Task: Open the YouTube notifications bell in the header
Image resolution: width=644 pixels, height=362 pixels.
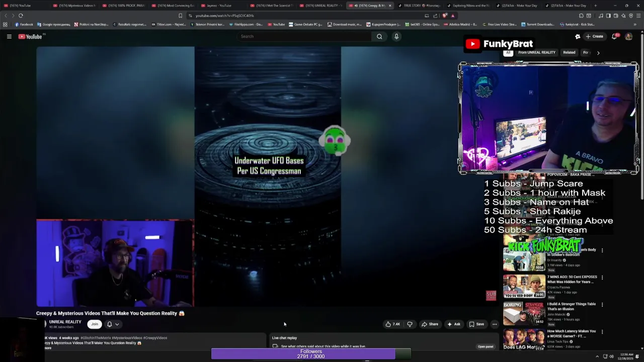Action: click(x=614, y=36)
